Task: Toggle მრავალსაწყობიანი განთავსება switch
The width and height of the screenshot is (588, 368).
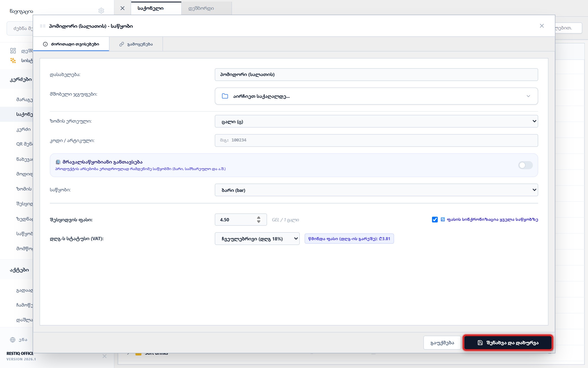Action: (525, 165)
